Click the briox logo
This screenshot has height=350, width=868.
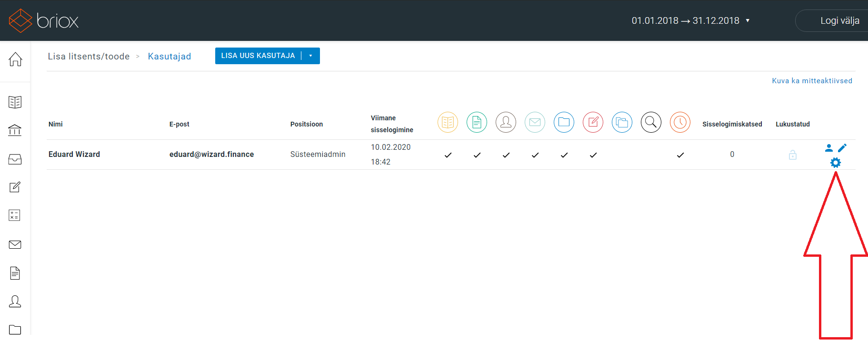pos(44,20)
